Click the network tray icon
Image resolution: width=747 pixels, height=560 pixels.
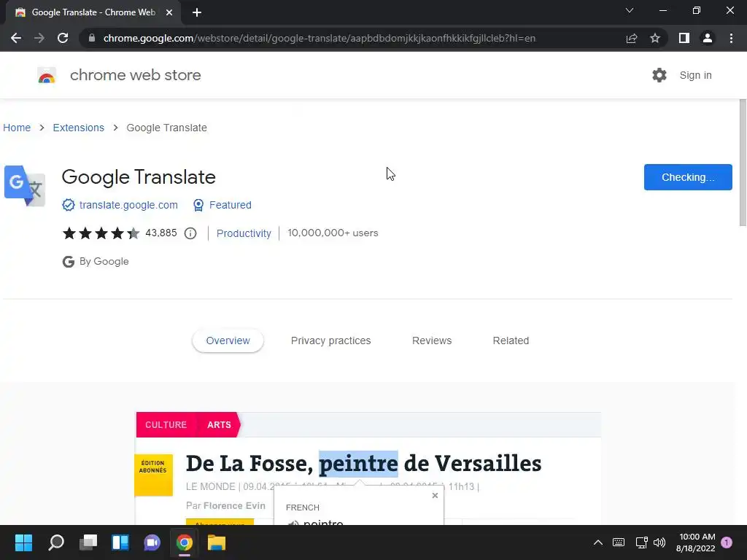pos(641,542)
